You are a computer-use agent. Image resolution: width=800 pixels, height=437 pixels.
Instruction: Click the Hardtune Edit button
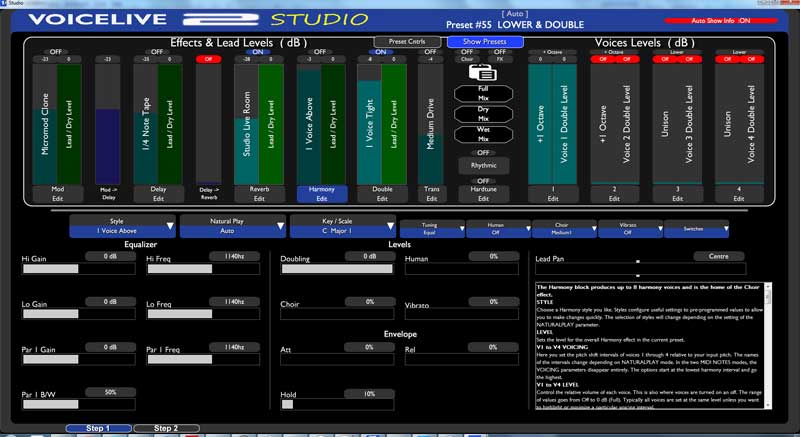click(x=483, y=194)
